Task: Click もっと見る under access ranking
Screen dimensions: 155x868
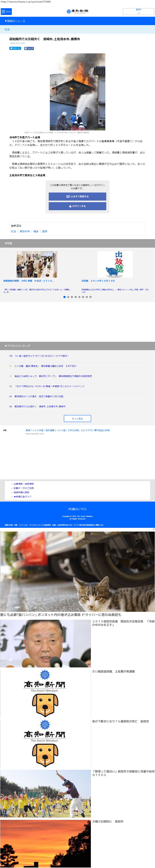Action: coord(77,419)
